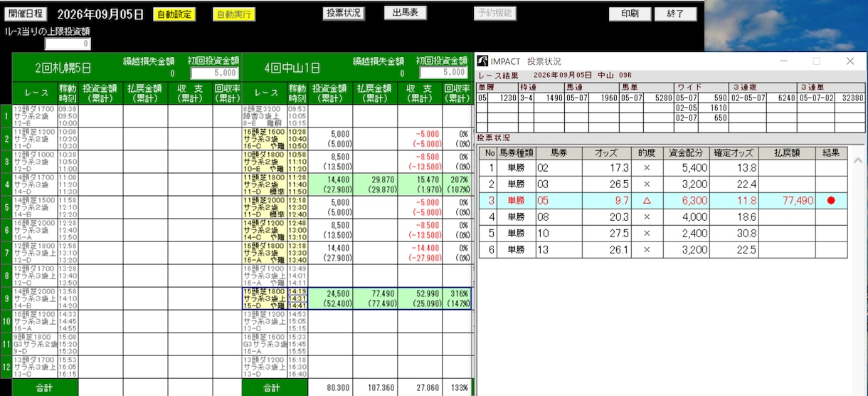Select 札幌 race 1 cell 12頭ダ1700

click(x=35, y=116)
